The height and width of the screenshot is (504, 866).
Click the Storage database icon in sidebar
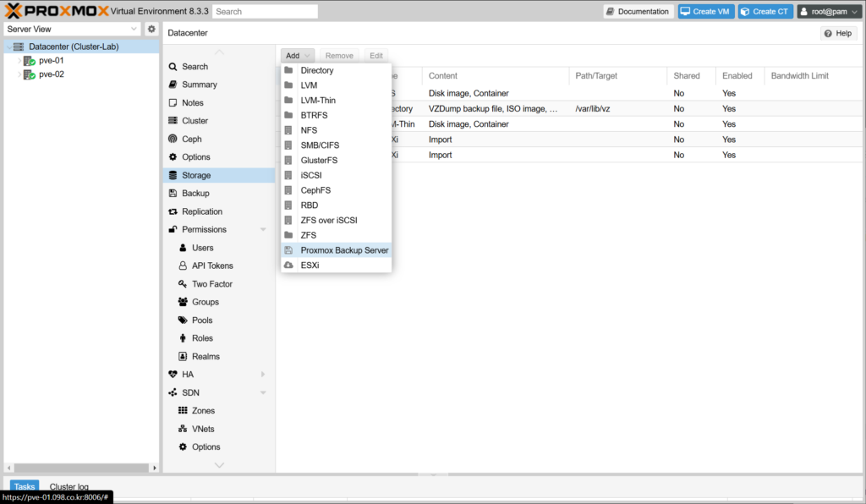(173, 175)
